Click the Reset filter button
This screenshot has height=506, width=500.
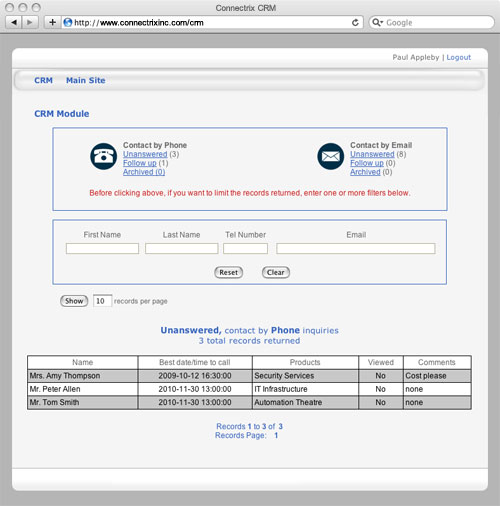(x=228, y=272)
